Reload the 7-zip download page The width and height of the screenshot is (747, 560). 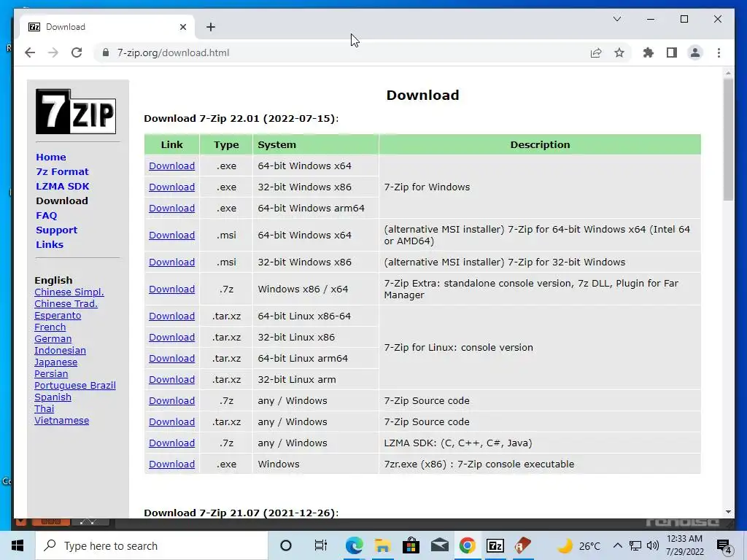pos(77,52)
